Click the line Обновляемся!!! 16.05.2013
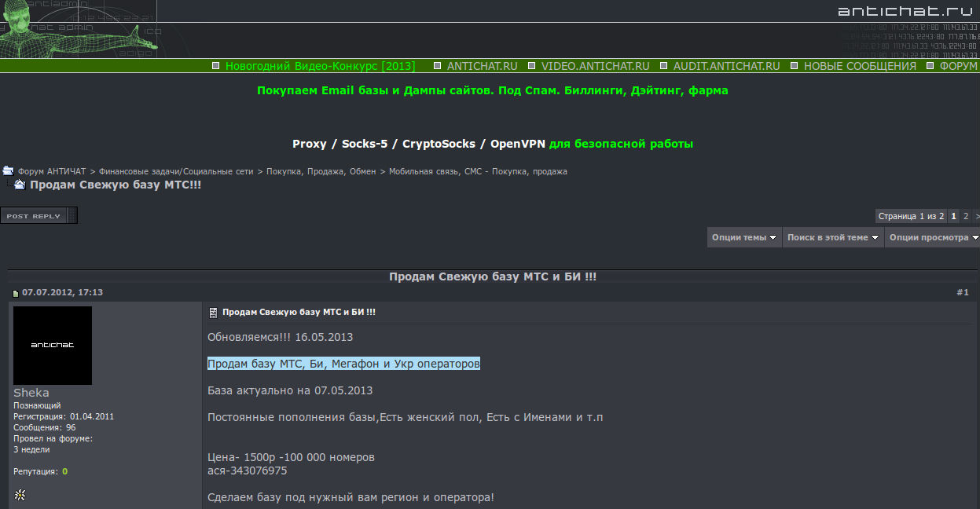Viewport: 980px width, 509px height. (x=281, y=337)
